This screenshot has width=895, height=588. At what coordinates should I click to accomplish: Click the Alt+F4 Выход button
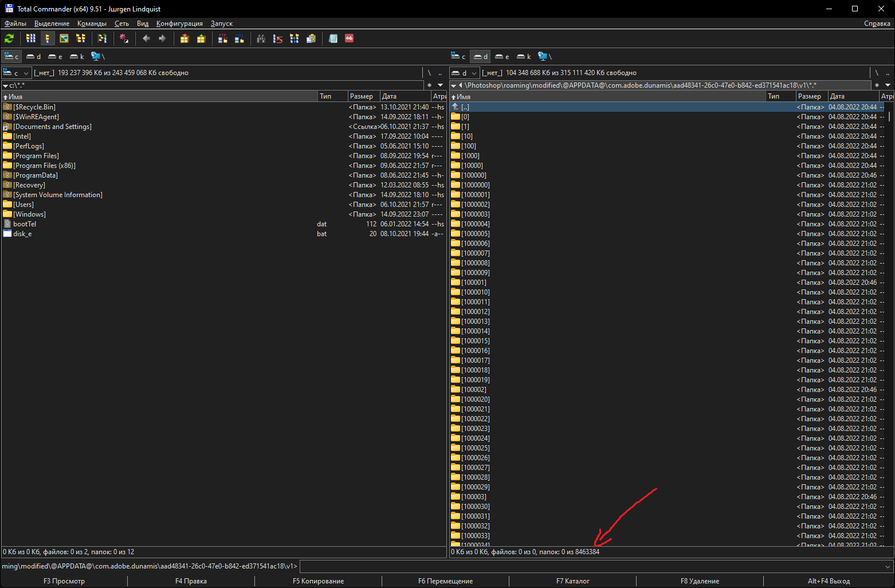[829, 581]
